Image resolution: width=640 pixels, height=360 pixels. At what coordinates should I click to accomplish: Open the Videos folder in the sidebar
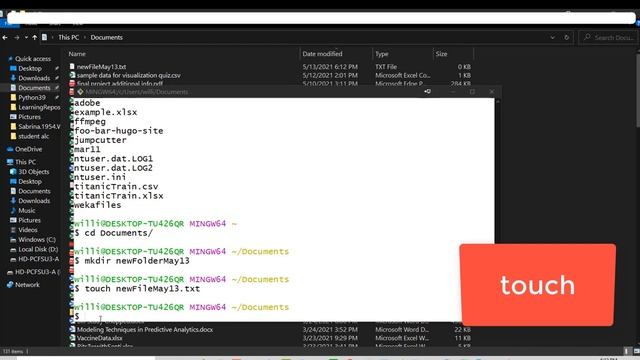point(28,230)
